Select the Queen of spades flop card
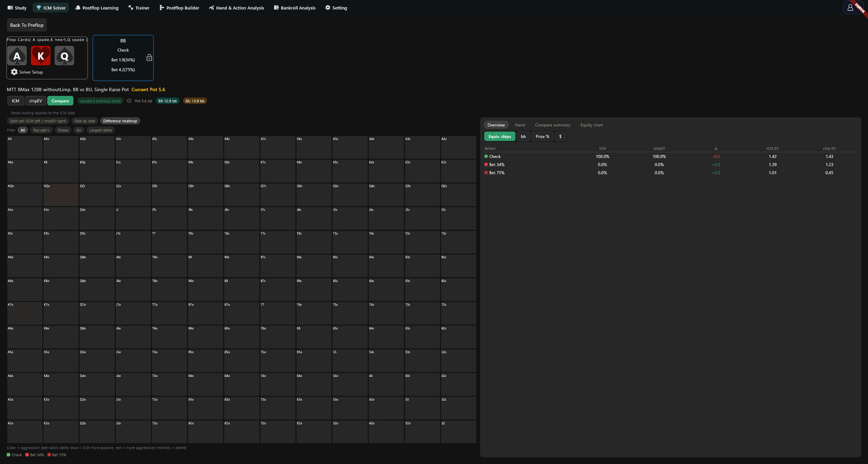This screenshot has height=464, width=868. (64, 56)
